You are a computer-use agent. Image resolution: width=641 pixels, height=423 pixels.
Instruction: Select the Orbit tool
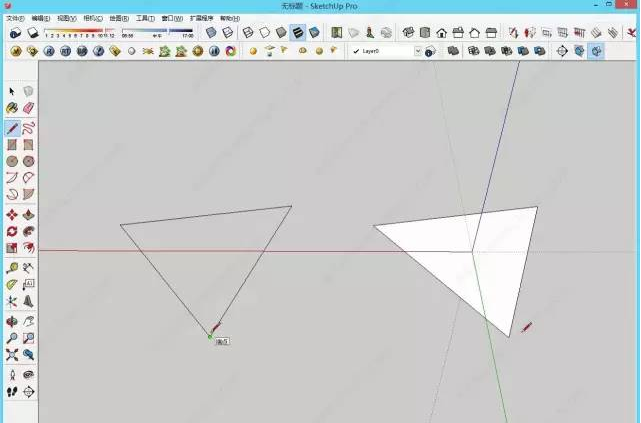click(12, 322)
